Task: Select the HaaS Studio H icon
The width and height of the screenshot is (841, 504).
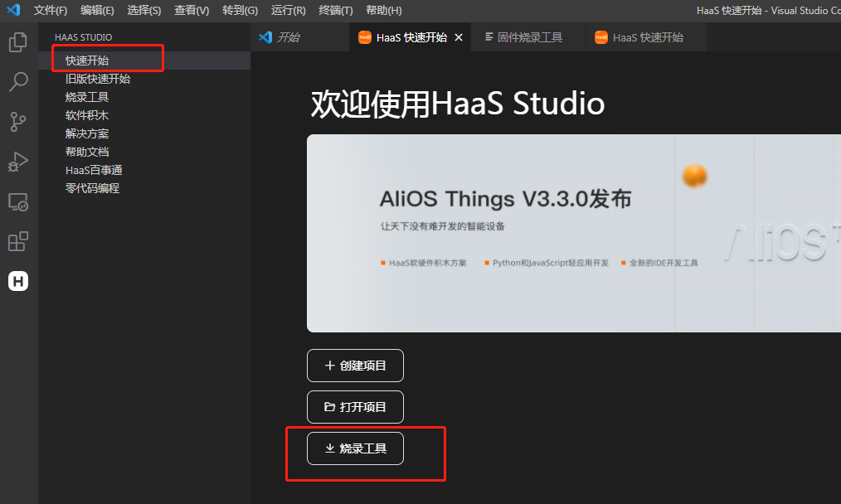Action: tap(18, 280)
